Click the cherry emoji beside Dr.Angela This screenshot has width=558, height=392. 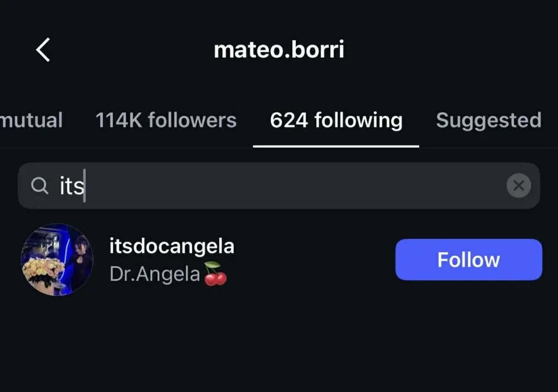[x=215, y=274]
